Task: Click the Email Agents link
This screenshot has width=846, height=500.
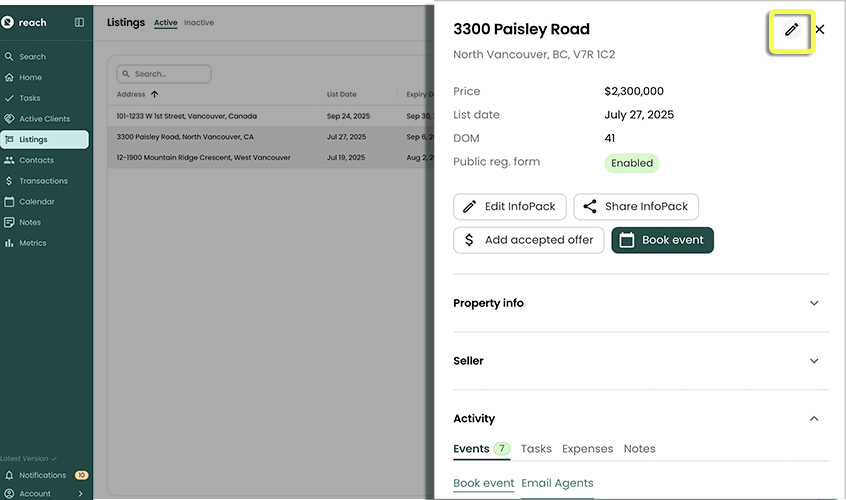Action: [557, 484]
